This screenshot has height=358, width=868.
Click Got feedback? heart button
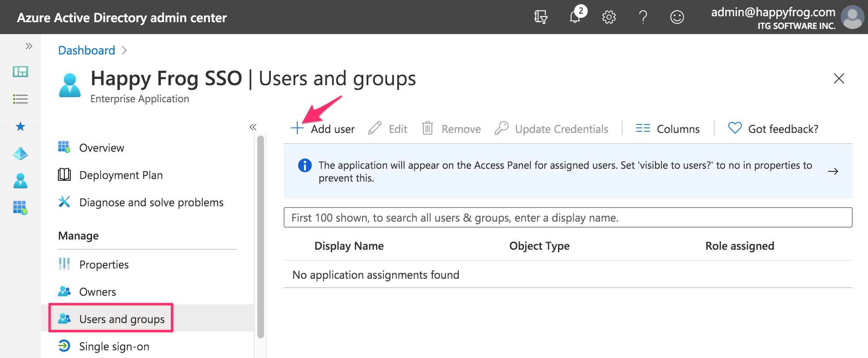tap(773, 129)
